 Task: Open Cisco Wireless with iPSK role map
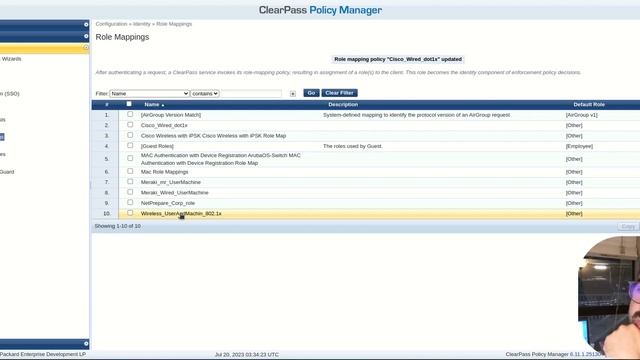pyautogui.click(x=213, y=136)
